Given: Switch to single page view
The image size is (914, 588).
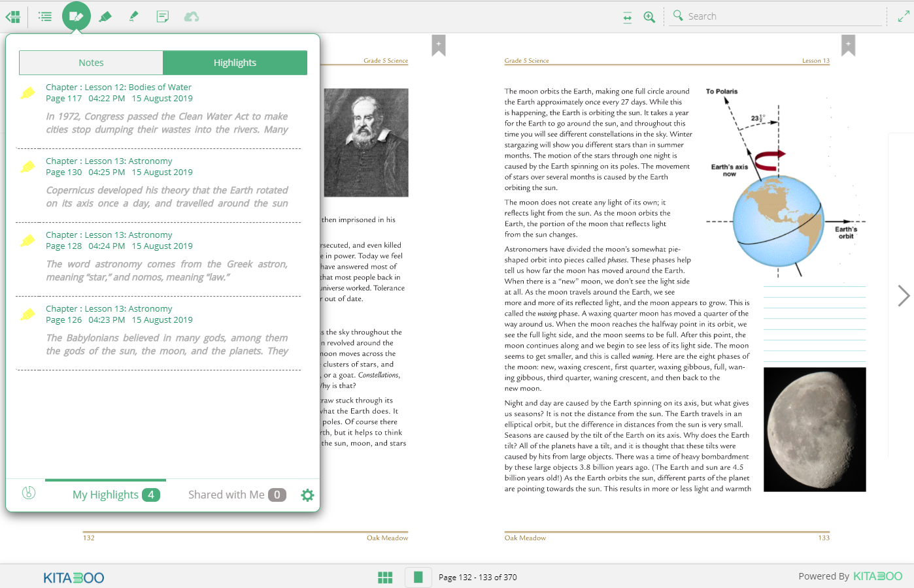Looking at the screenshot, I should coord(418,577).
